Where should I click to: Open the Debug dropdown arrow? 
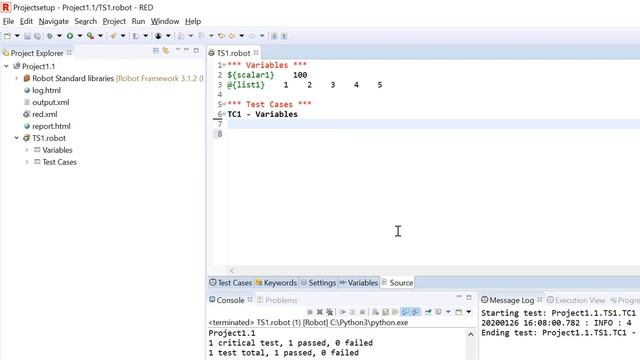coord(59,36)
